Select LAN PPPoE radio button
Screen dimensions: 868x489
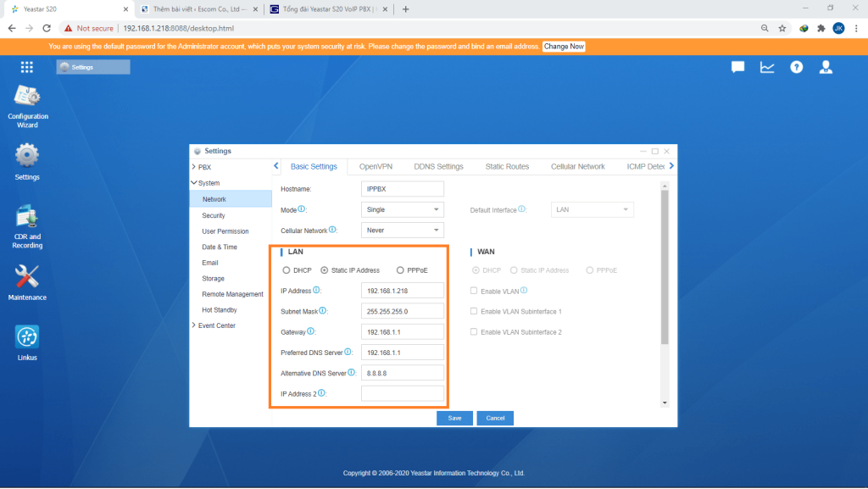(x=400, y=270)
